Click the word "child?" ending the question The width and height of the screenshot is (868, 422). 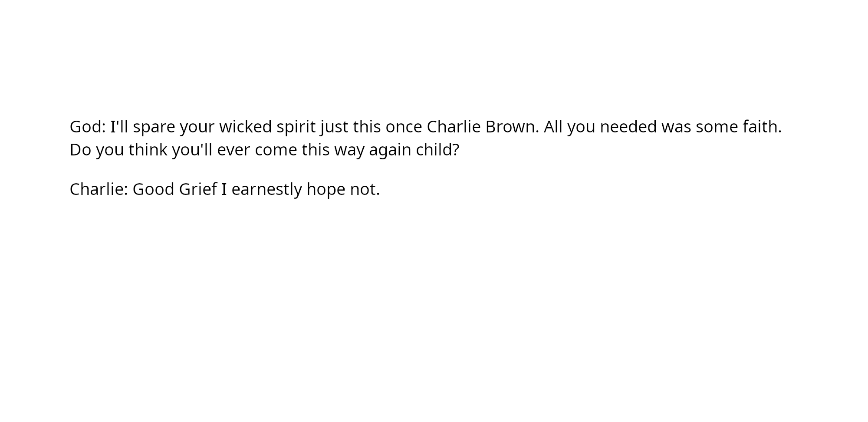(x=437, y=150)
